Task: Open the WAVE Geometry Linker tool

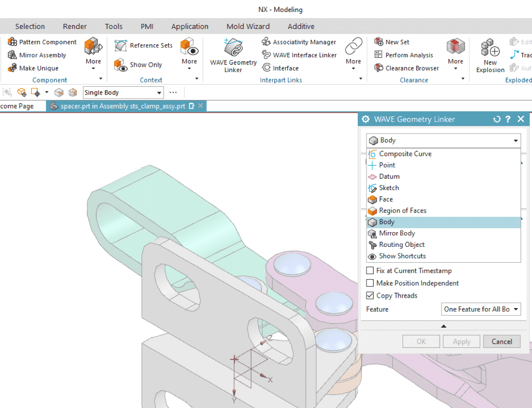Action: click(x=233, y=55)
